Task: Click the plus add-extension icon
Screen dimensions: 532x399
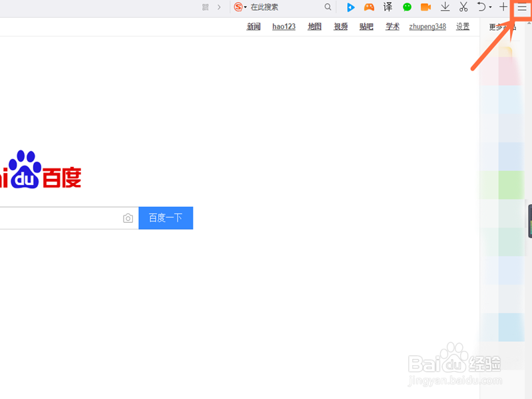Action: 503,7
